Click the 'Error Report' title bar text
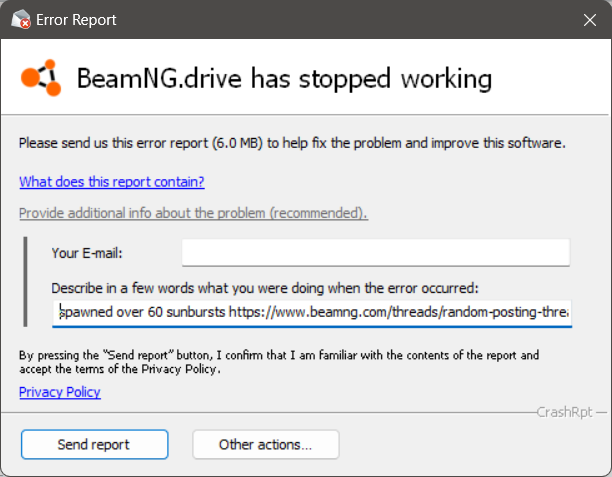The image size is (612, 477). tap(76, 20)
